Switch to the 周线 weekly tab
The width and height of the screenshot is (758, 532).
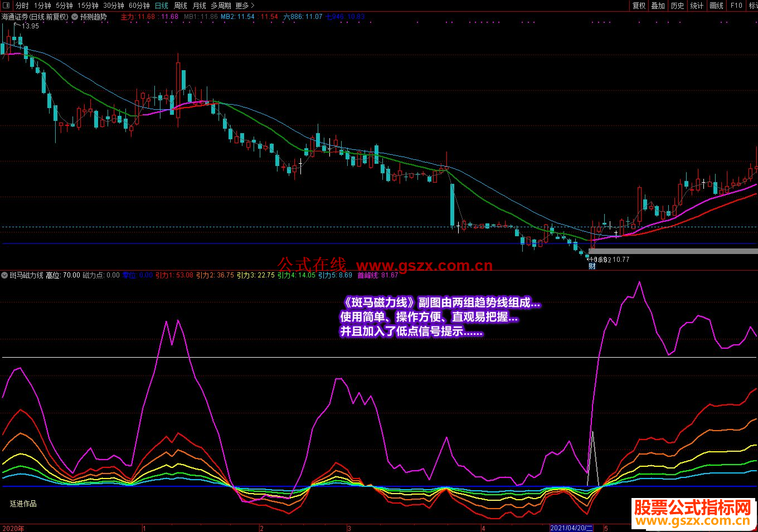(x=181, y=6)
